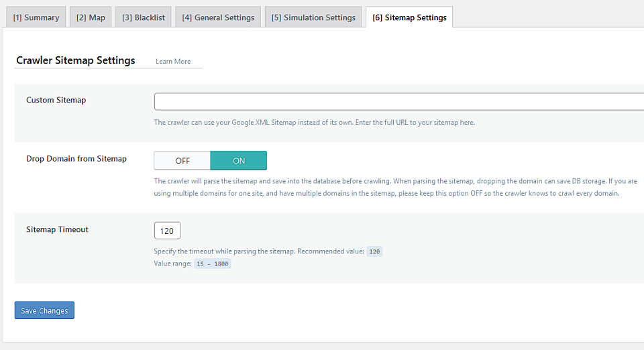Open the [2] Map tab
The width and height of the screenshot is (644, 350).
coord(91,17)
